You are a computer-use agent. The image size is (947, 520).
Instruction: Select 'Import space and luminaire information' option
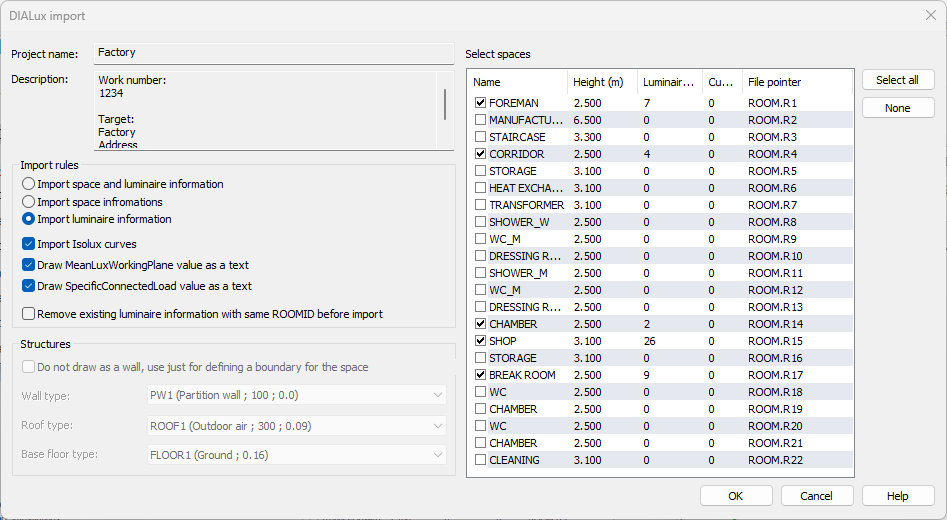pyautogui.click(x=29, y=185)
